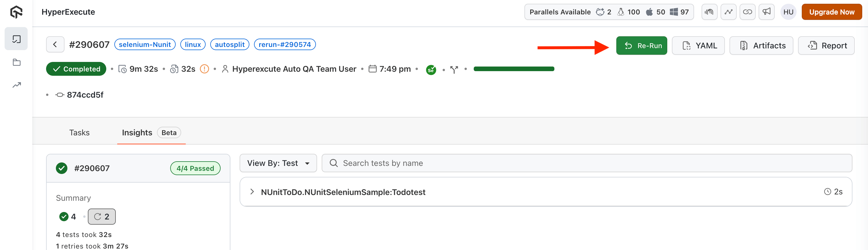The height and width of the screenshot is (250, 868).
Task: Click the megaphone announcements icon
Action: [766, 12]
